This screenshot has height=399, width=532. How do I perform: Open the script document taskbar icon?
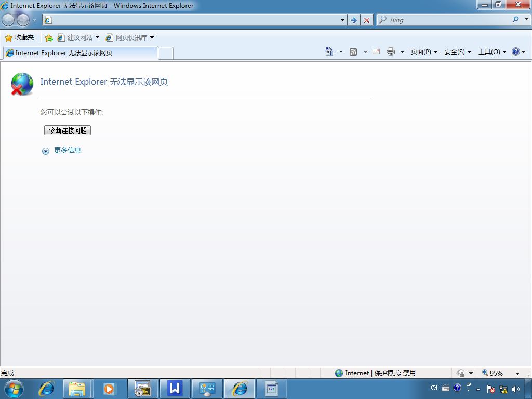click(x=272, y=389)
